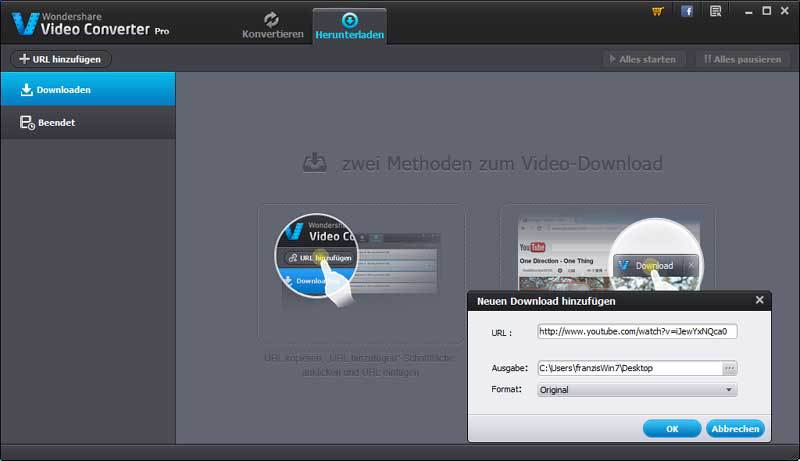Open the Facebook icon in title bar
The image size is (800, 461).
pos(687,11)
